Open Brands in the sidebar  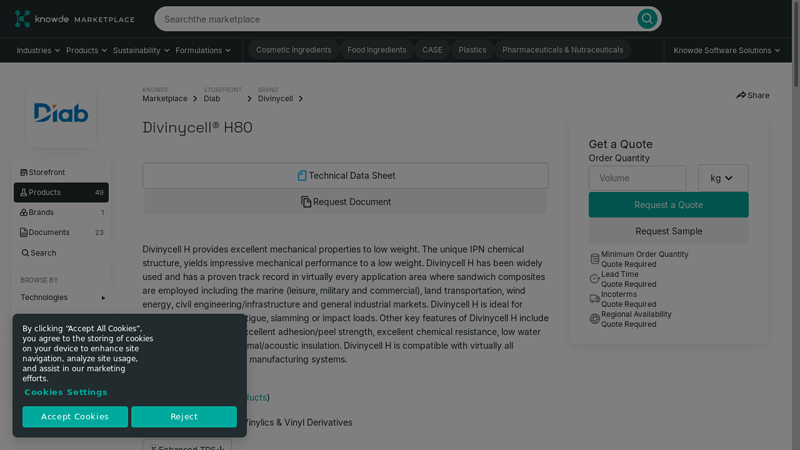coord(61,212)
